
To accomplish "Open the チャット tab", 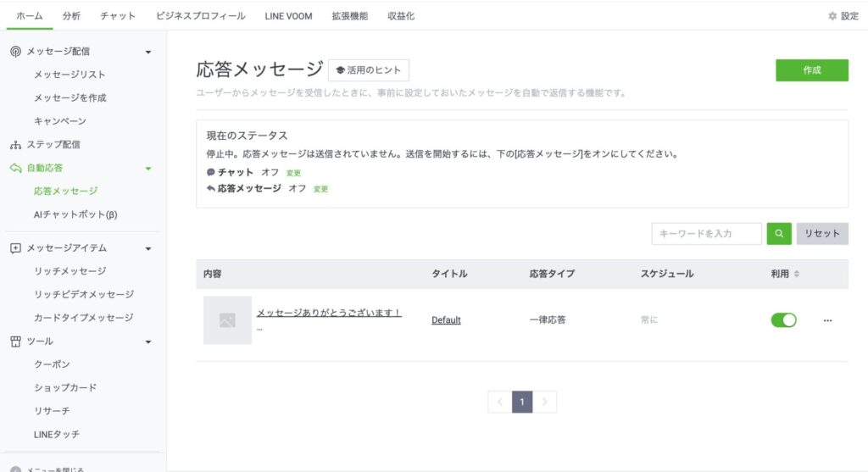I will pos(118,16).
